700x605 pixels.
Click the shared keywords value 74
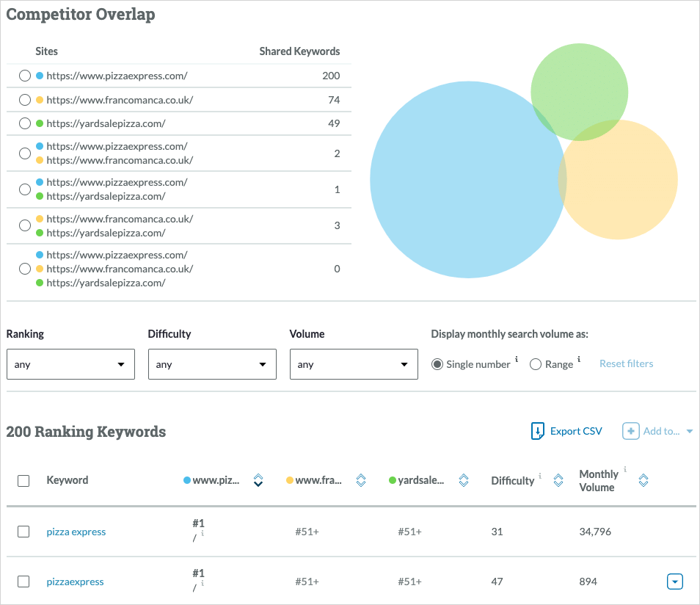(x=334, y=100)
